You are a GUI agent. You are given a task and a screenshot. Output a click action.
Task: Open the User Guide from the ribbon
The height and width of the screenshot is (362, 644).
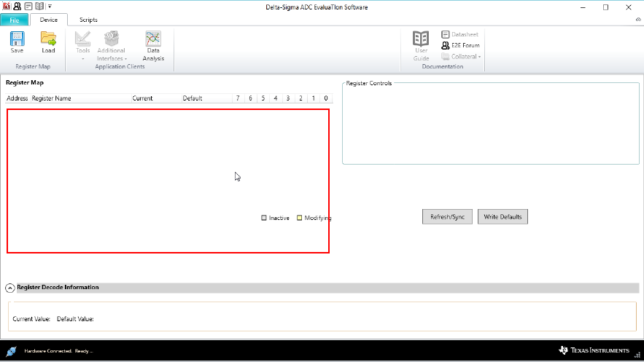point(421,46)
